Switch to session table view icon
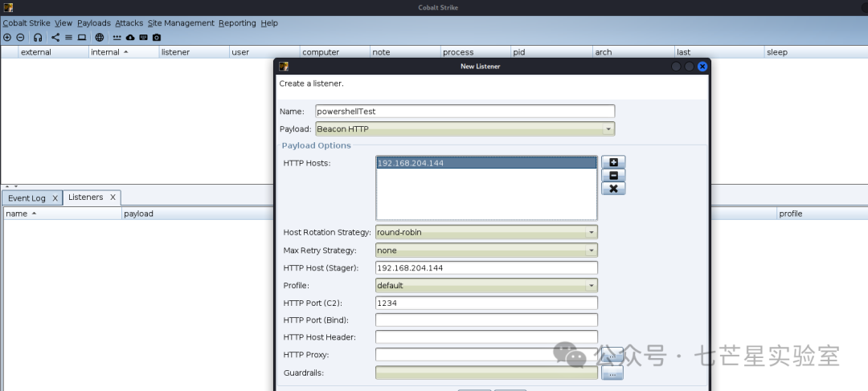Image resolution: width=868 pixels, height=391 pixels. point(68,38)
